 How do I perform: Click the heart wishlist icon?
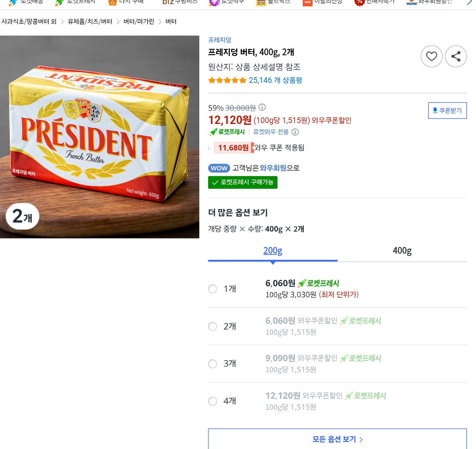pos(431,56)
